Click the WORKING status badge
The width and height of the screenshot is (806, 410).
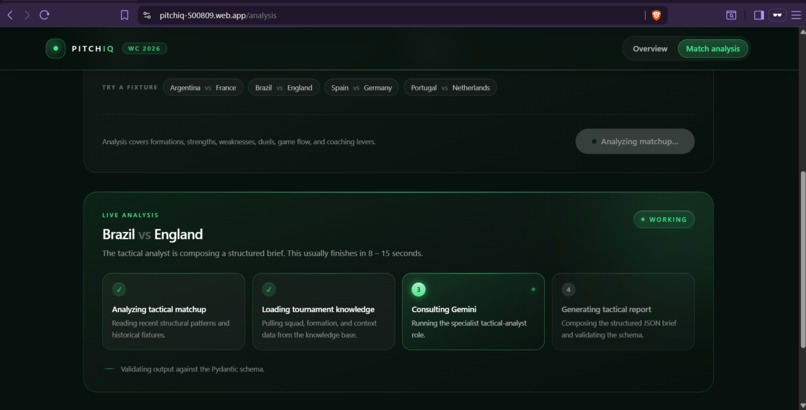click(x=664, y=219)
